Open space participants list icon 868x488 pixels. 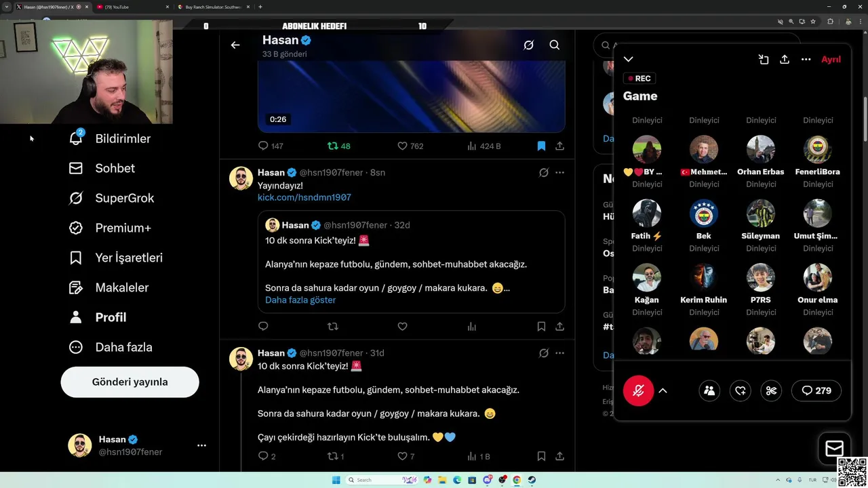click(709, 390)
